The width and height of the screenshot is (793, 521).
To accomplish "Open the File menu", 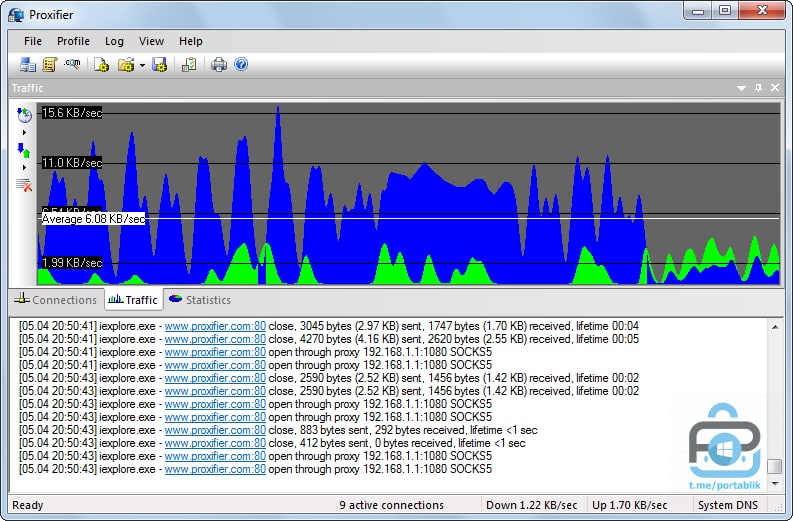I will point(33,41).
